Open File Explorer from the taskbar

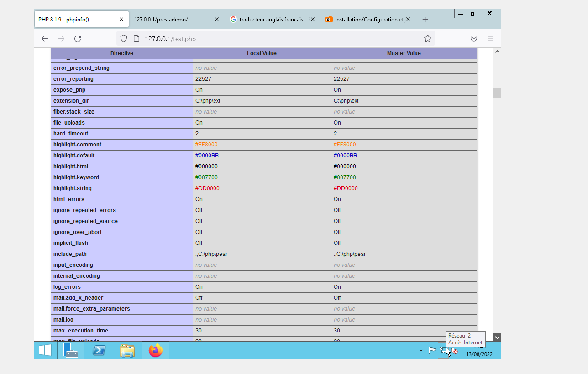coord(127,350)
